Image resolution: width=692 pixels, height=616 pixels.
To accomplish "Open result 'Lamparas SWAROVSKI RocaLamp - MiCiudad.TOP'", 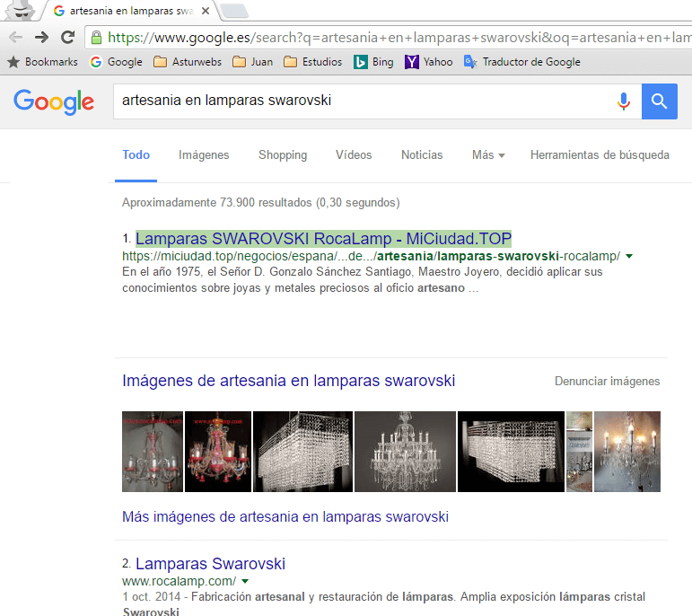I will (323, 239).
